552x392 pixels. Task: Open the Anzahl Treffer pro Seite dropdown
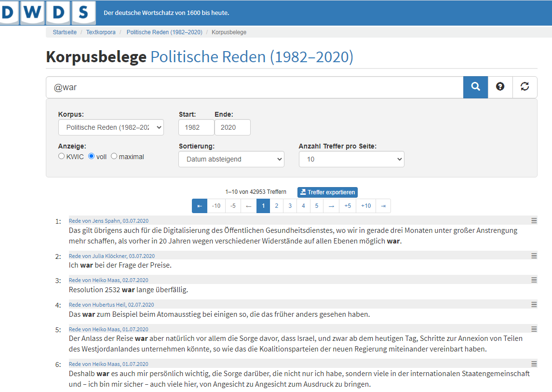(351, 159)
